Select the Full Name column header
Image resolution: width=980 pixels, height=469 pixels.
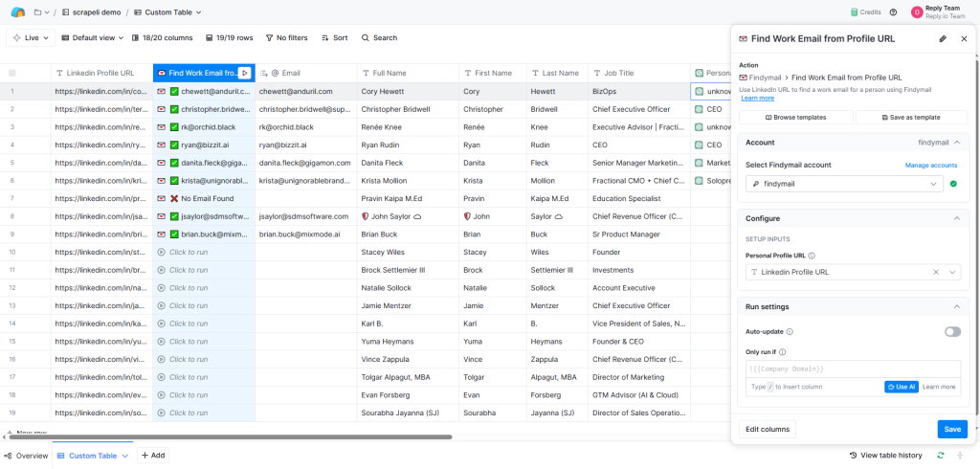[408, 73]
